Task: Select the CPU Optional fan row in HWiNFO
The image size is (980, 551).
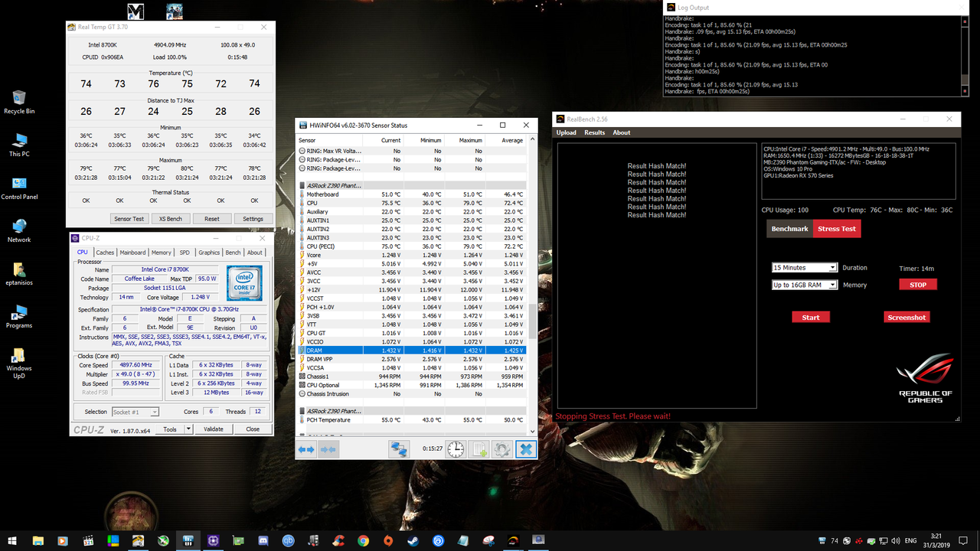Action: 412,385
